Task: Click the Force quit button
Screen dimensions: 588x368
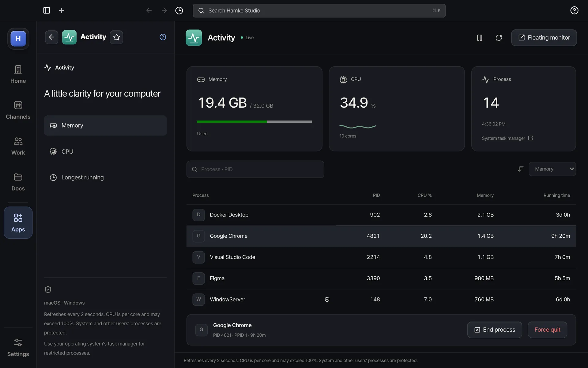Action: pyautogui.click(x=547, y=330)
